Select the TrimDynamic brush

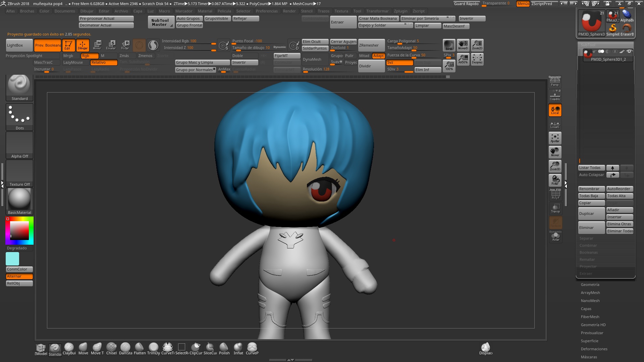(x=154, y=349)
